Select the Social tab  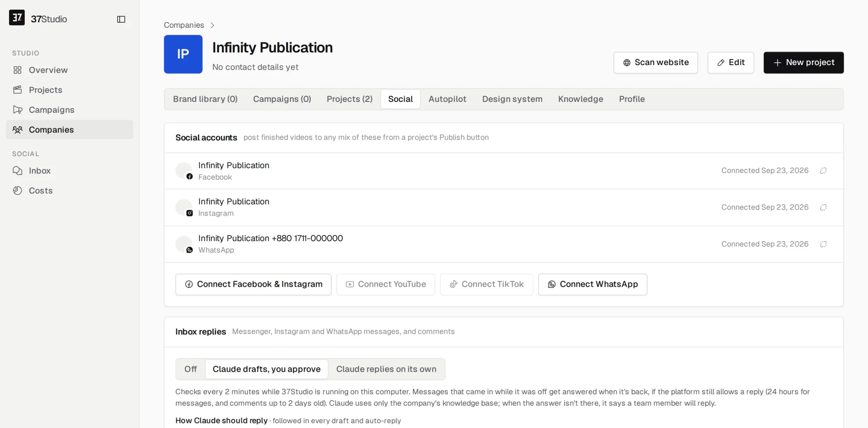pyautogui.click(x=401, y=99)
